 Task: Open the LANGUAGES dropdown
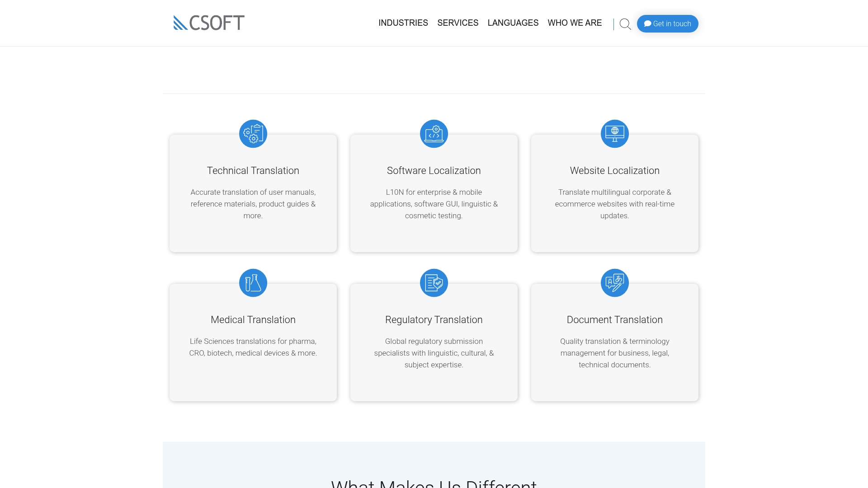pos(513,23)
